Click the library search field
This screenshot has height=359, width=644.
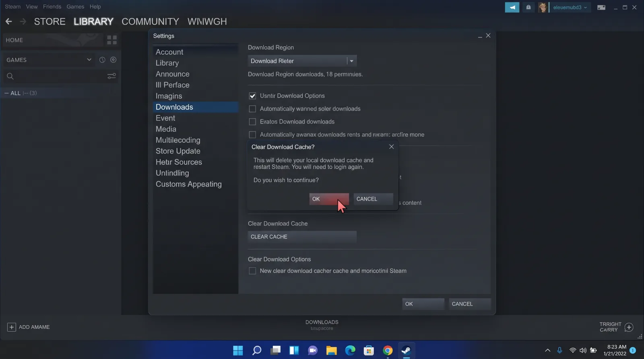click(x=55, y=76)
